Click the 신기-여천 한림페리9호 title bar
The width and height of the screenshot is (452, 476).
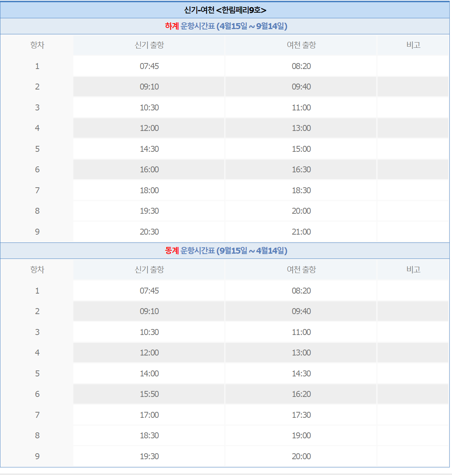pos(226,8)
